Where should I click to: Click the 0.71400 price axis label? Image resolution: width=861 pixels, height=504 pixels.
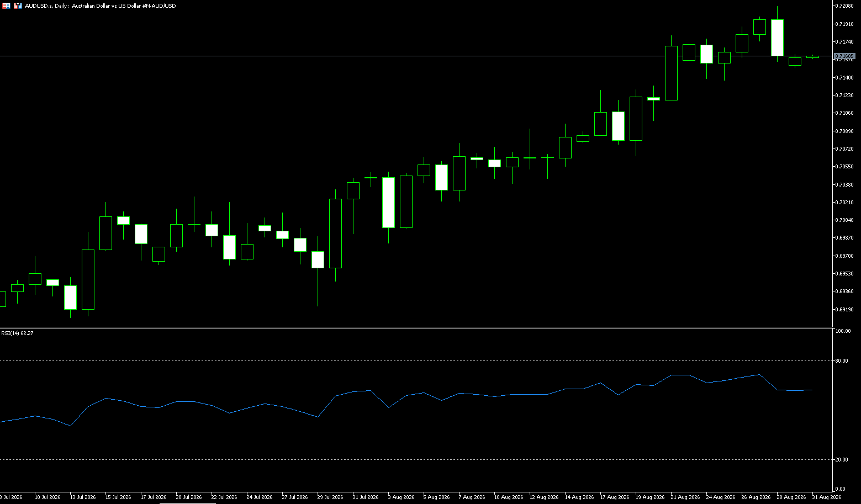click(x=846, y=78)
